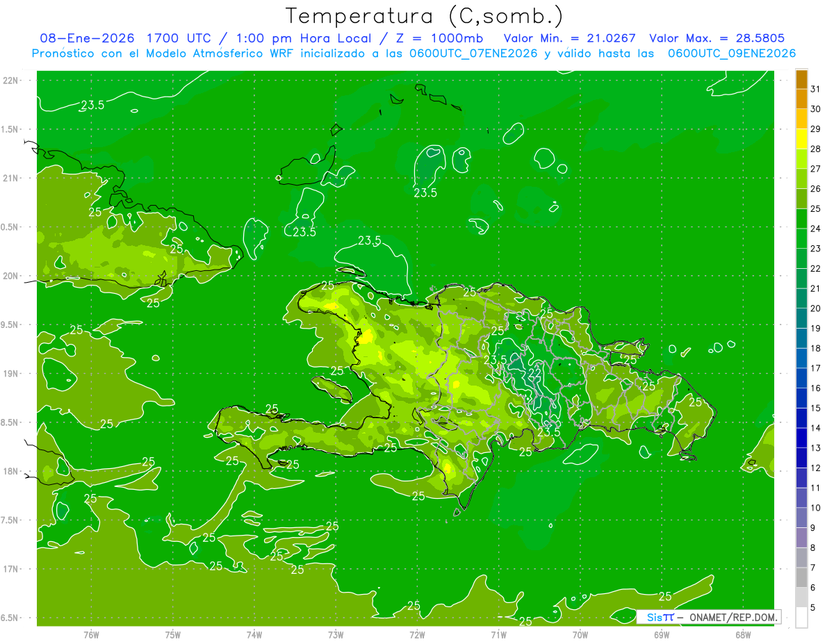
Task: Click the "75W" longitude axis label
Action: point(172,634)
